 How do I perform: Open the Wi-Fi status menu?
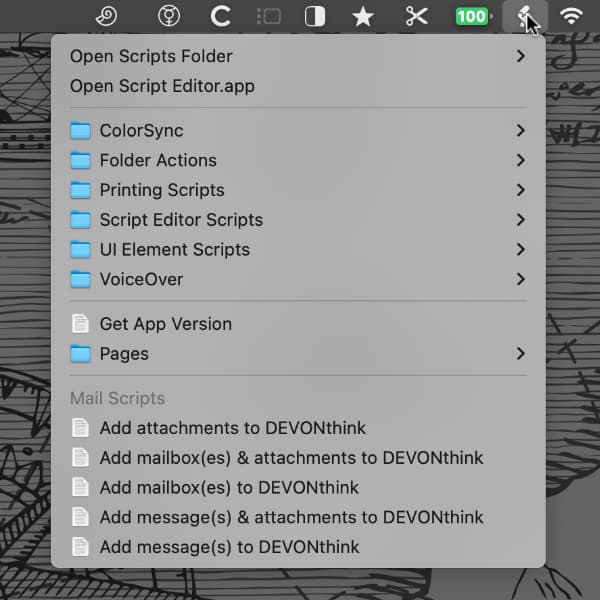point(571,16)
